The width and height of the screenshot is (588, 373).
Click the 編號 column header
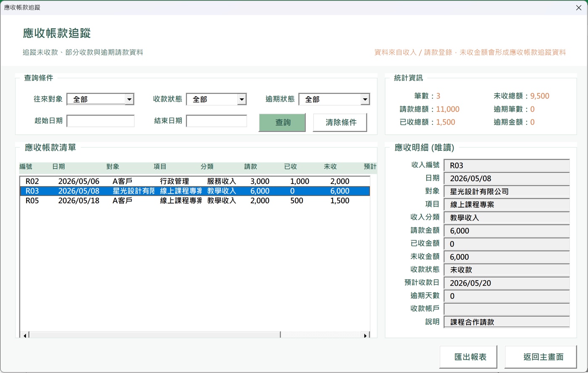tap(26, 167)
